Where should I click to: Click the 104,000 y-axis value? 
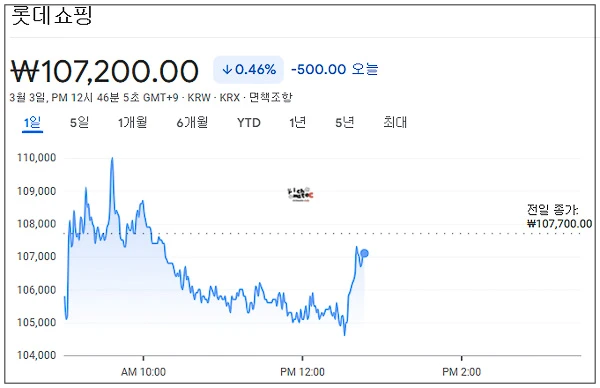37,355
